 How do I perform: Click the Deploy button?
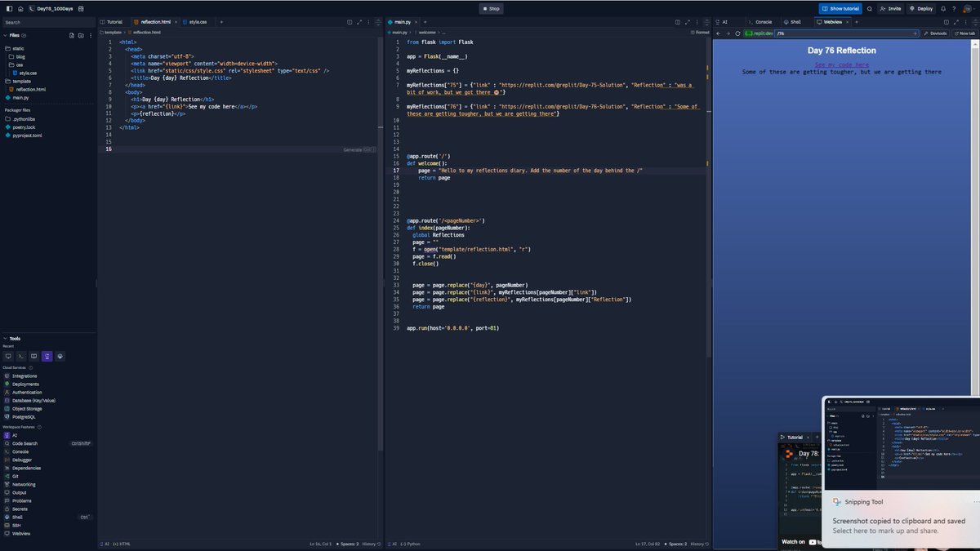[x=921, y=8]
